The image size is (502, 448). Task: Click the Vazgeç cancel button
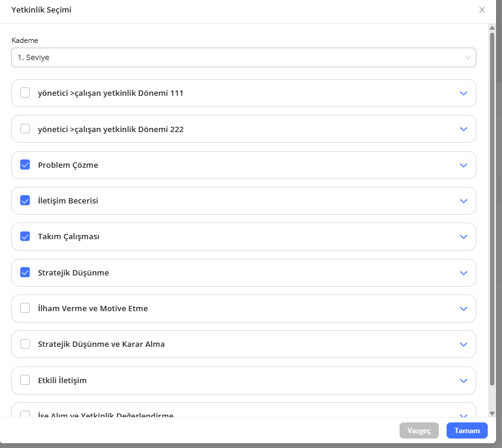(419, 431)
